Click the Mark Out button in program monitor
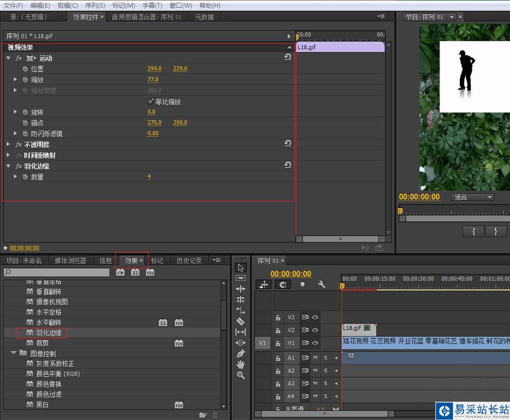The image size is (510, 420). [496, 232]
